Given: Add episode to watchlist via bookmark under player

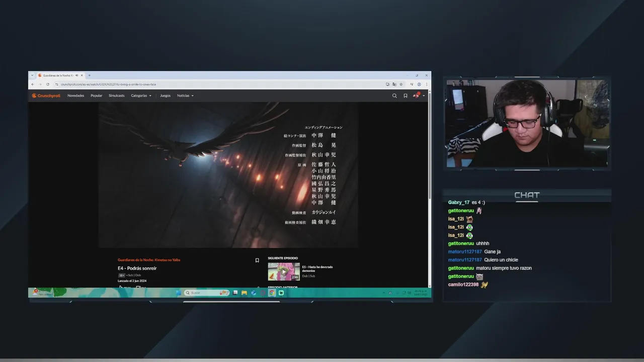Looking at the screenshot, I should pyautogui.click(x=257, y=260).
